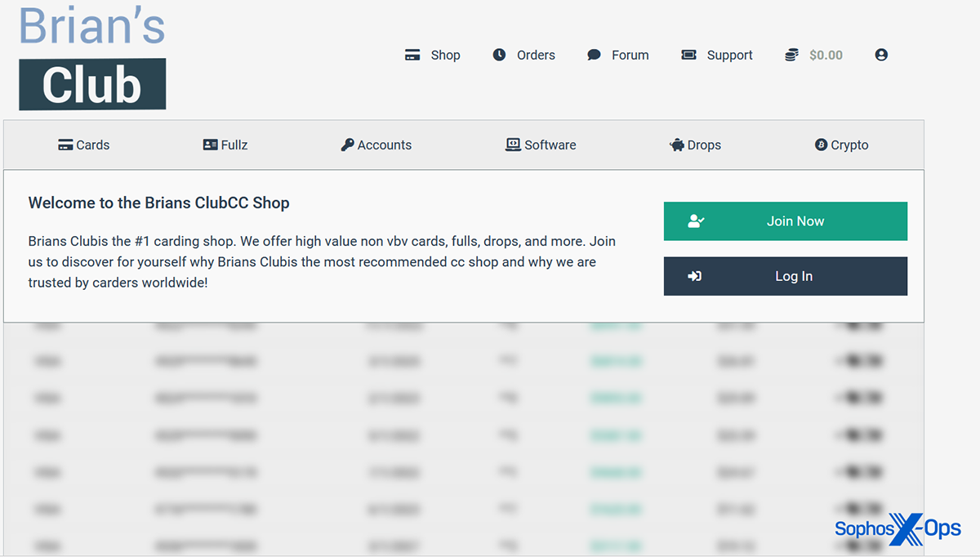Image resolution: width=980 pixels, height=557 pixels.
Task: Click the user-check icon on Join Now
Action: coord(696,221)
